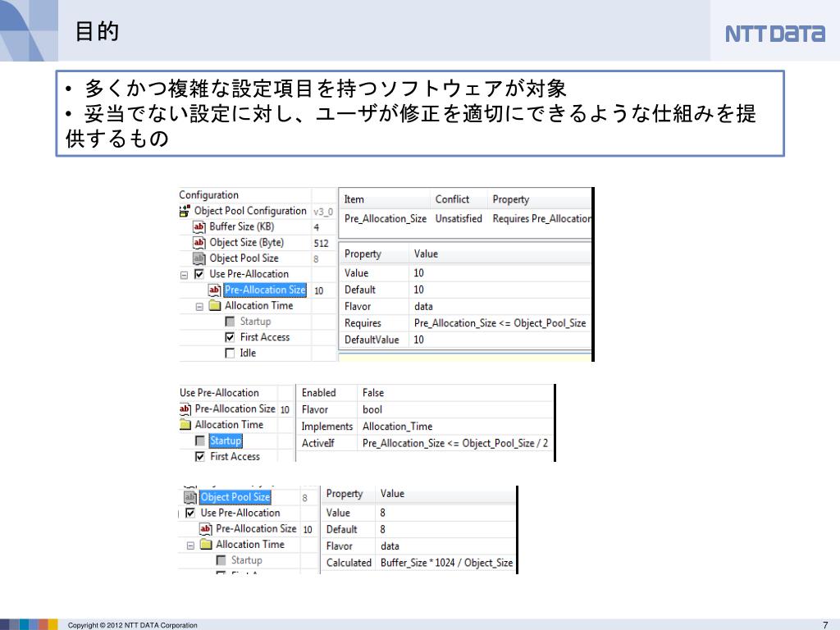840x630 pixels.
Task: Uncheck First Access in the middle tree
Action: [200, 456]
